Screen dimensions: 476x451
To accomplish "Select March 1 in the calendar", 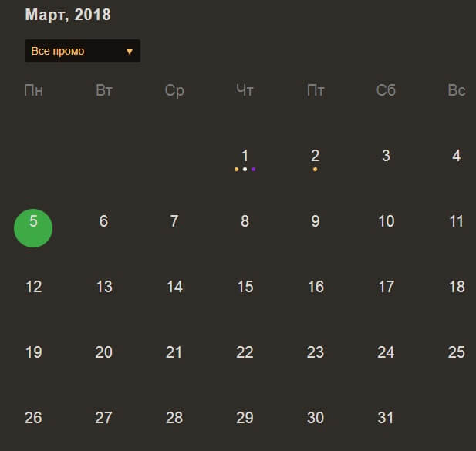I will pos(245,156).
